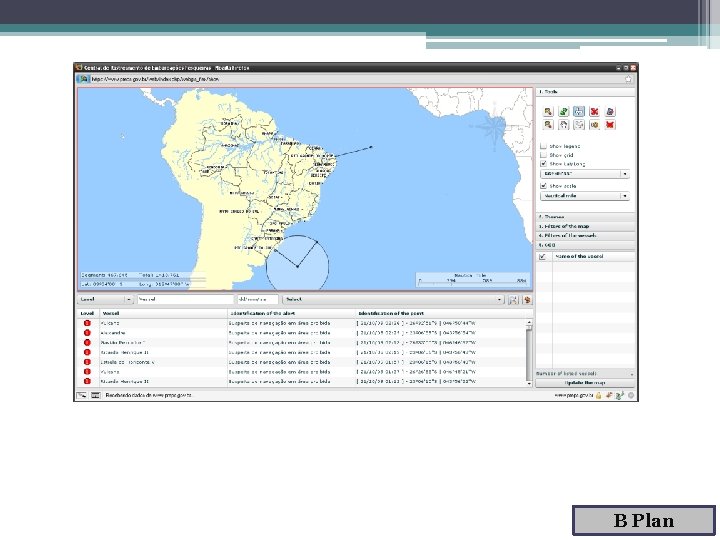This screenshot has height=540, width=720.
Task: Select the highlighted blue tool icon in Tools
Action: point(579,112)
